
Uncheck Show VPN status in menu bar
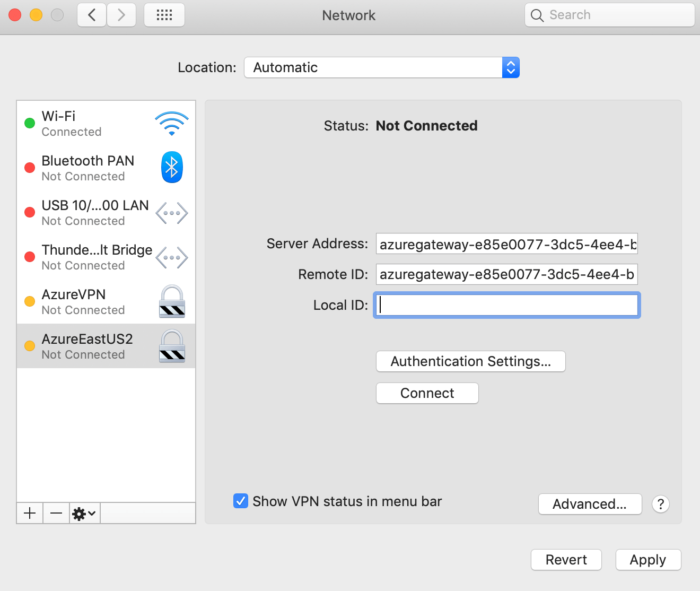click(241, 501)
